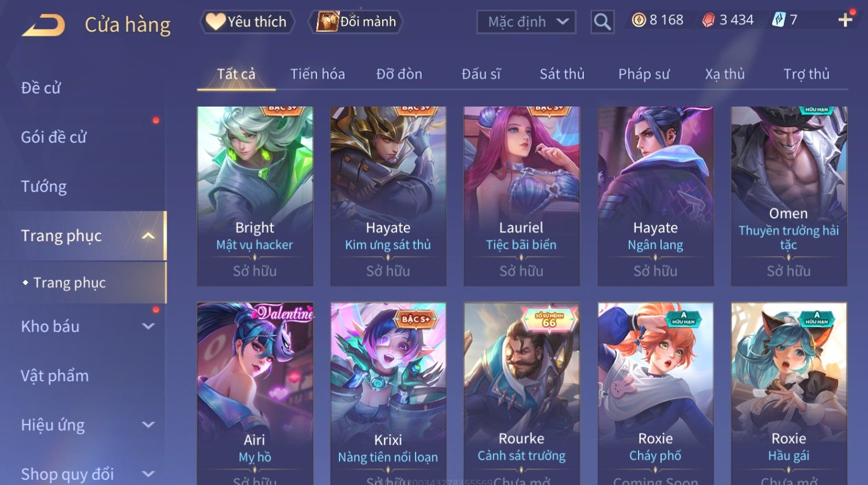Open Yêu thích heart favorites
This screenshot has height=485, width=868.
[x=247, y=22]
